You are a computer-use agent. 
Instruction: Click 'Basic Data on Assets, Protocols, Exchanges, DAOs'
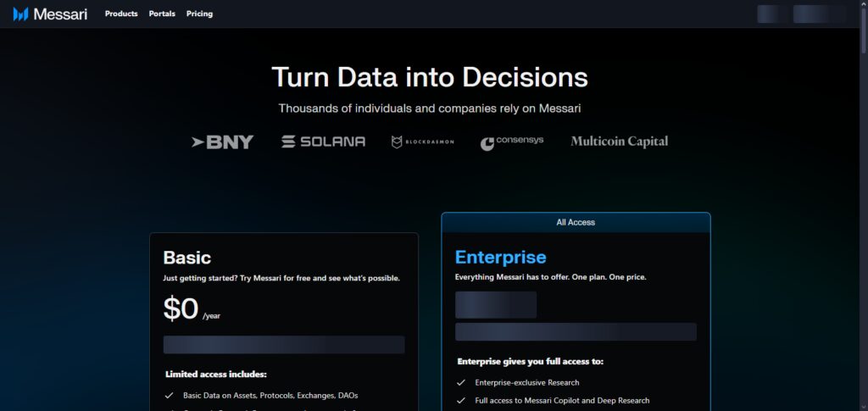(270, 396)
